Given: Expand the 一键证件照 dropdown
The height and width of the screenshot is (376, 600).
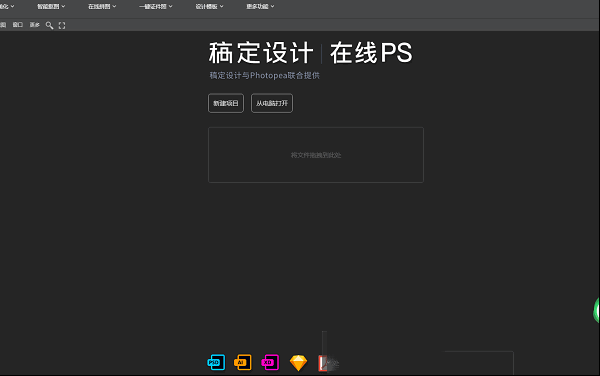Looking at the screenshot, I should click(x=155, y=7).
